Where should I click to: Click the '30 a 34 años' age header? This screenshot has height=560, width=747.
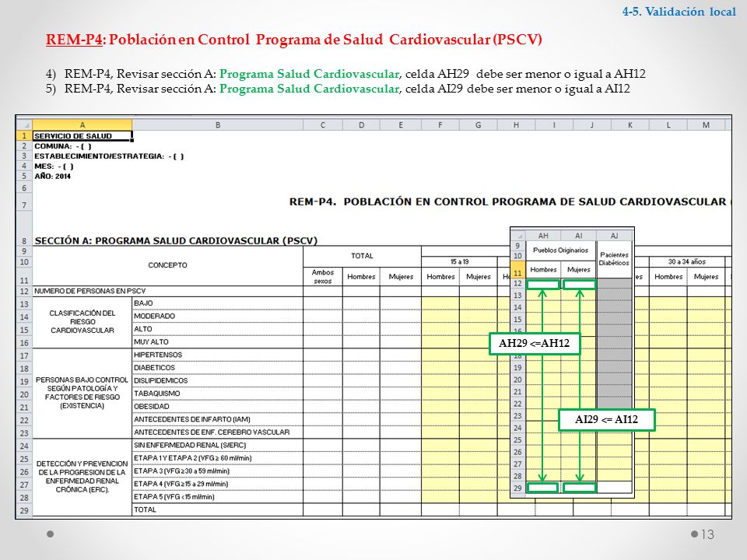(x=686, y=261)
